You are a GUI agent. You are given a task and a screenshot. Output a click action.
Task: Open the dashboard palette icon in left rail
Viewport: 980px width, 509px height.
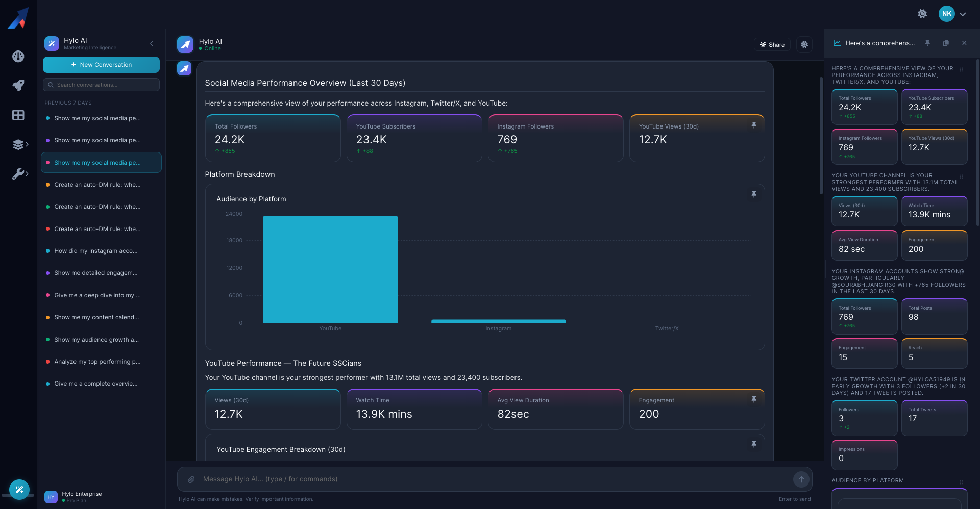click(18, 57)
